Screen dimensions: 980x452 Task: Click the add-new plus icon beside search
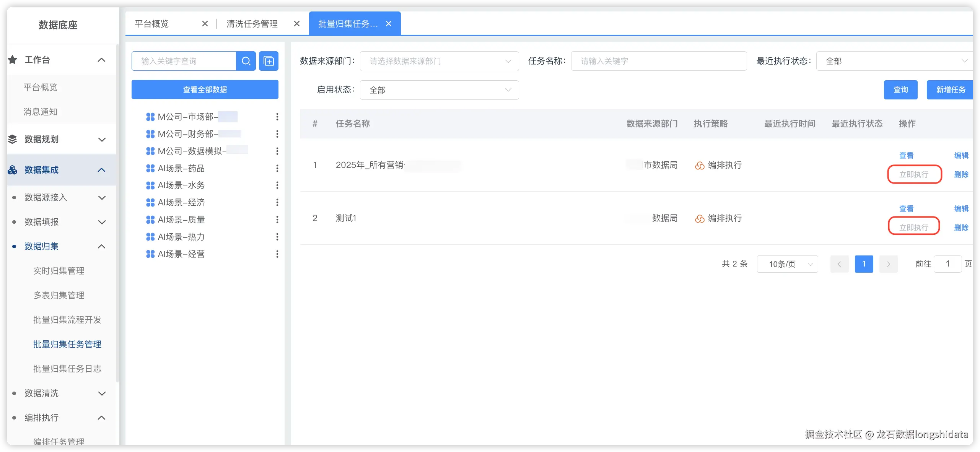269,61
